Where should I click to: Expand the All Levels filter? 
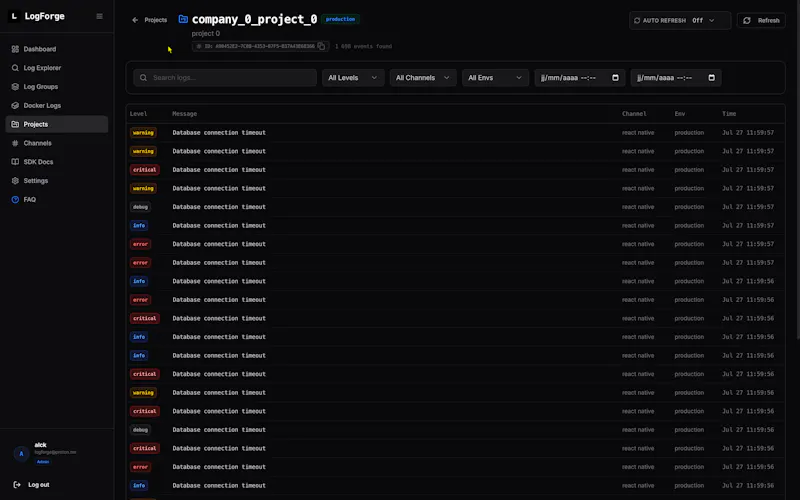tap(353, 78)
